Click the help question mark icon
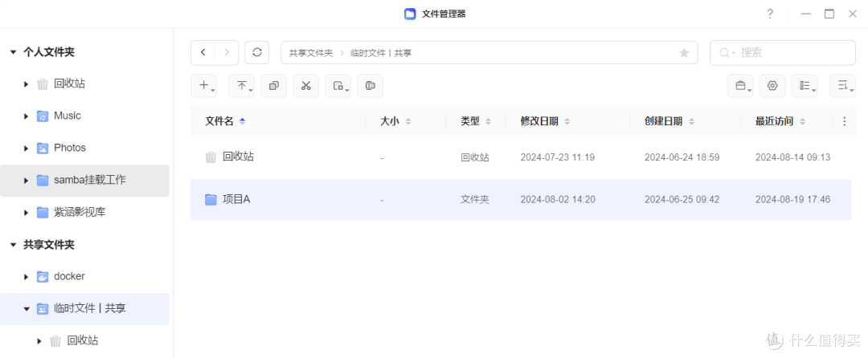Screen dimensions: 868x358 point(769,14)
